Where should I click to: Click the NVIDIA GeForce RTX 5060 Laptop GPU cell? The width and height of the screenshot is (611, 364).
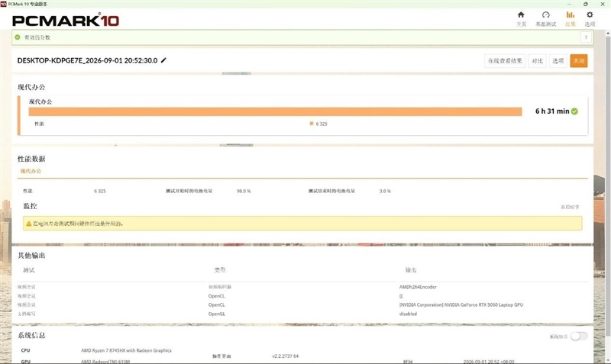click(x=461, y=304)
